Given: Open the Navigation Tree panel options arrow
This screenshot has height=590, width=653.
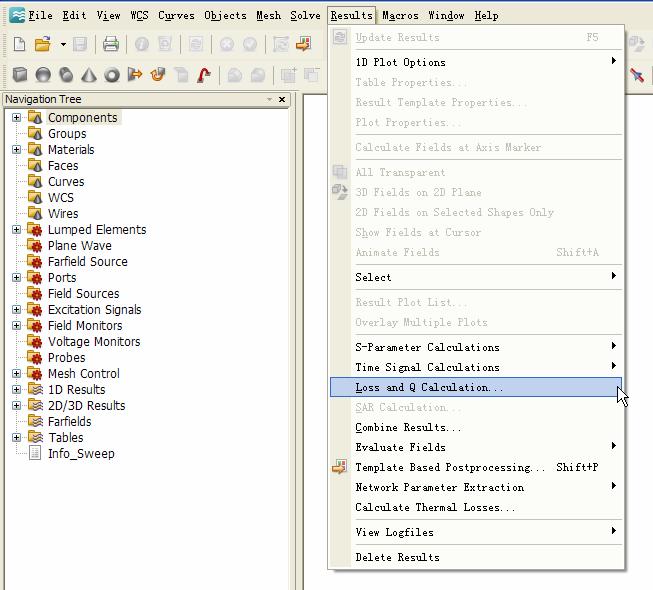Looking at the screenshot, I should 269,100.
